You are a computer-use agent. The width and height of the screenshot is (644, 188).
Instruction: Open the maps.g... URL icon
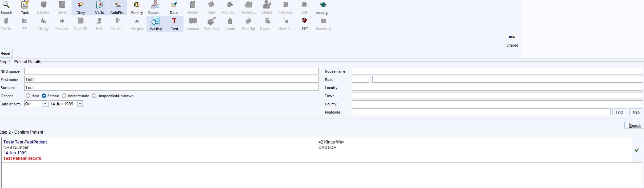(x=323, y=8)
